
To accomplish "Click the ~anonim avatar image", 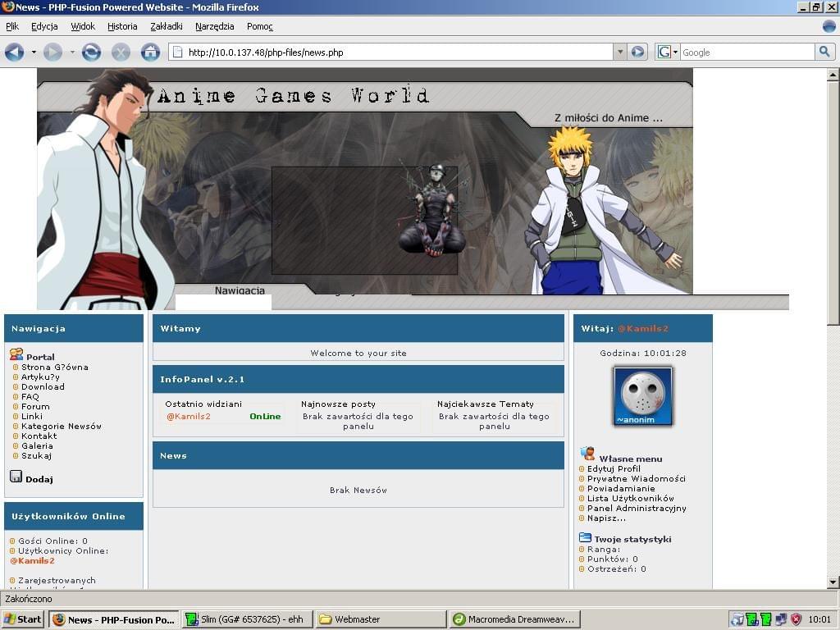I will coord(643,396).
